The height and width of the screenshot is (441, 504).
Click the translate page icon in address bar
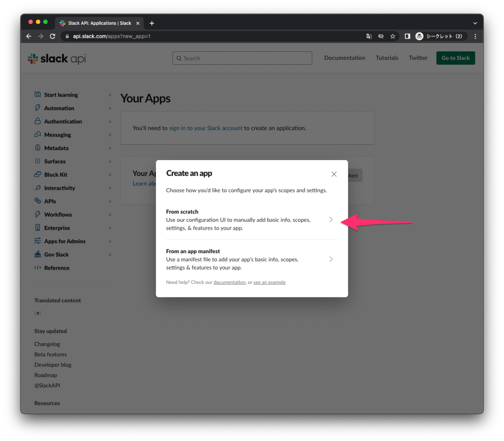click(x=369, y=36)
